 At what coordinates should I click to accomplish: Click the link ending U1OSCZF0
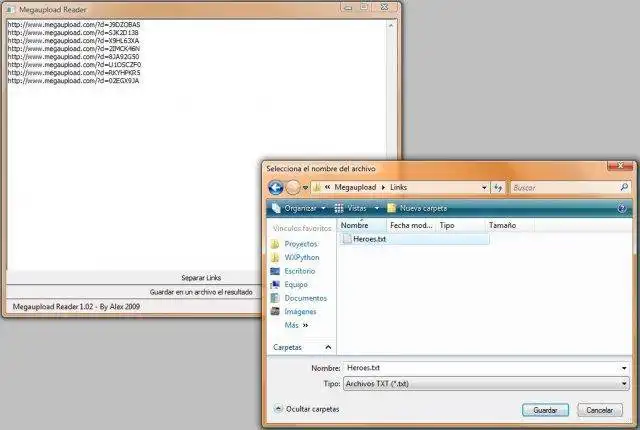[74, 65]
